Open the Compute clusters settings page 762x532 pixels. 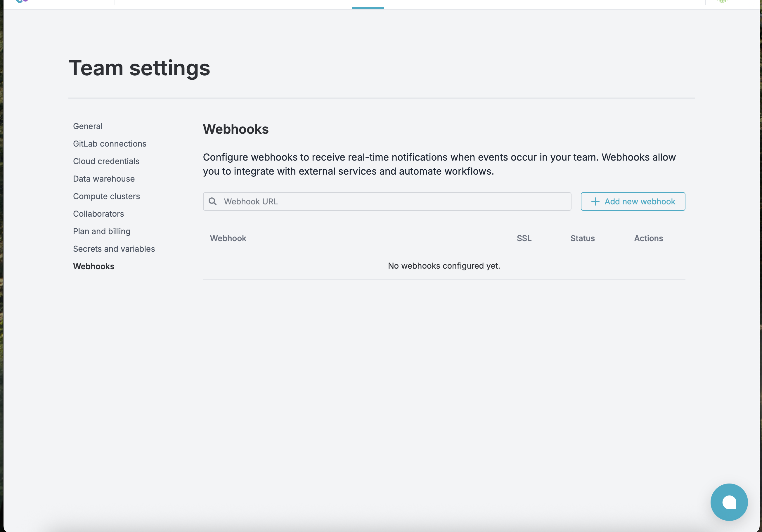coord(107,196)
